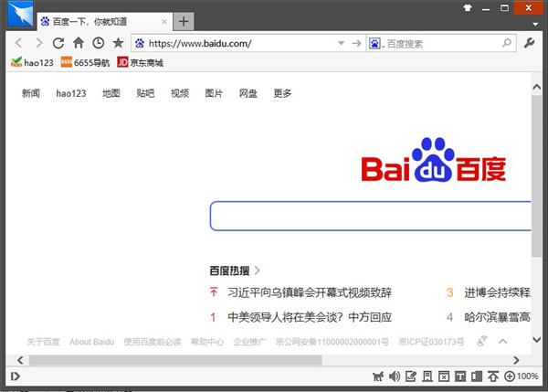Toggle the split-view icon in status bar
This screenshot has height=392, width=548.
coord(477,376)
